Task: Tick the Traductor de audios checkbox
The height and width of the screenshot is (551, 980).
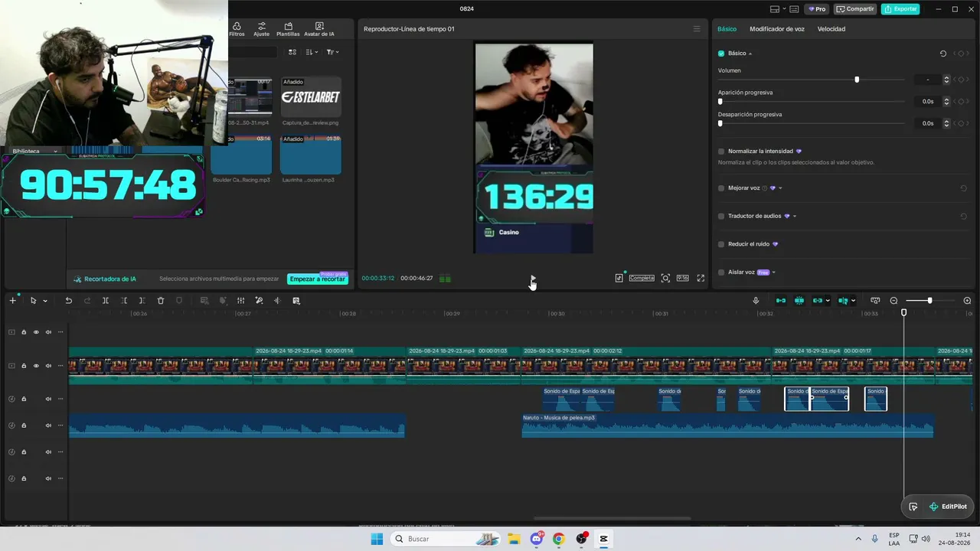Action: pyautogui.click(x=721, y=217)
